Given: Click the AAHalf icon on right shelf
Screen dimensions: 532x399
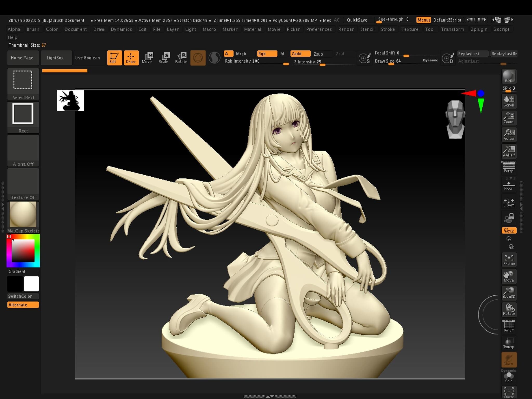Looking at the screenshot, I should [x=509, y=151].
